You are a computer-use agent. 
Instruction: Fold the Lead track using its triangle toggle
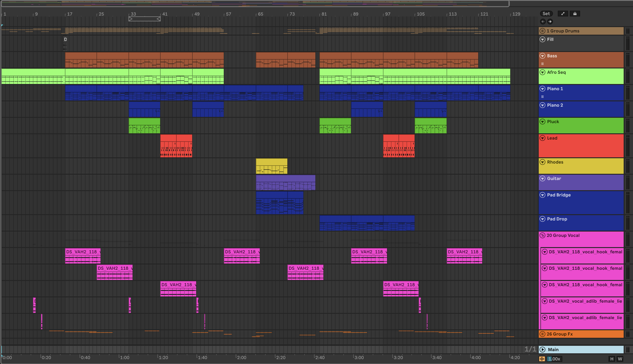click(542, 138)
